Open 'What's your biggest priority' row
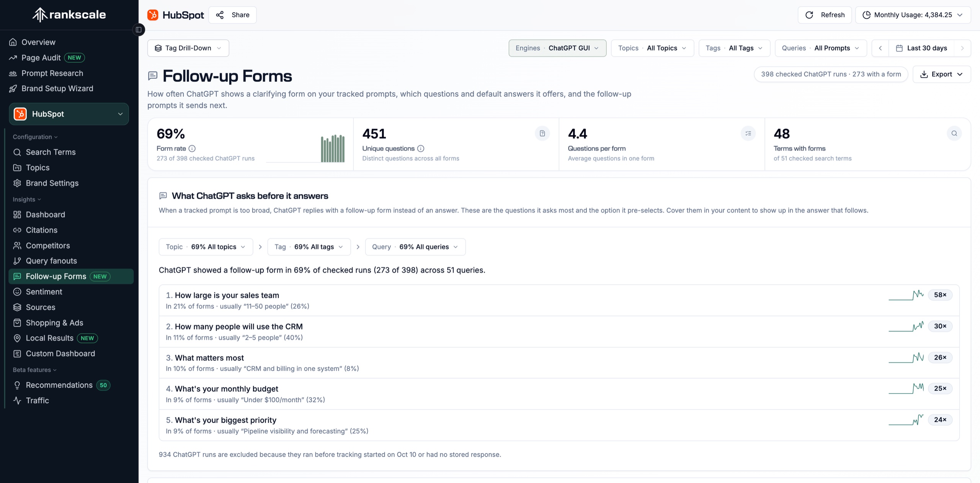The height and width of the screenshot is (483, 980). click(559, 425)
